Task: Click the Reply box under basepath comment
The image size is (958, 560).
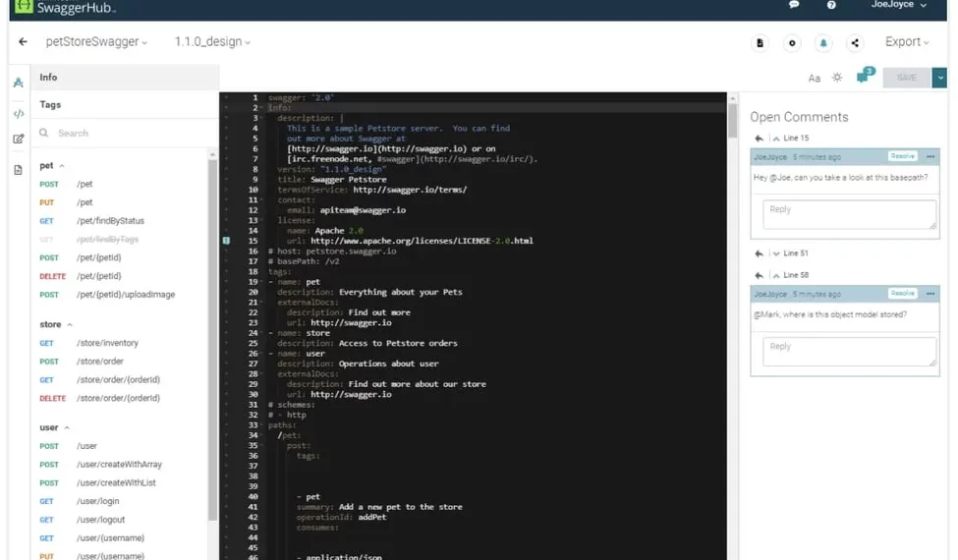Action: 849,214
